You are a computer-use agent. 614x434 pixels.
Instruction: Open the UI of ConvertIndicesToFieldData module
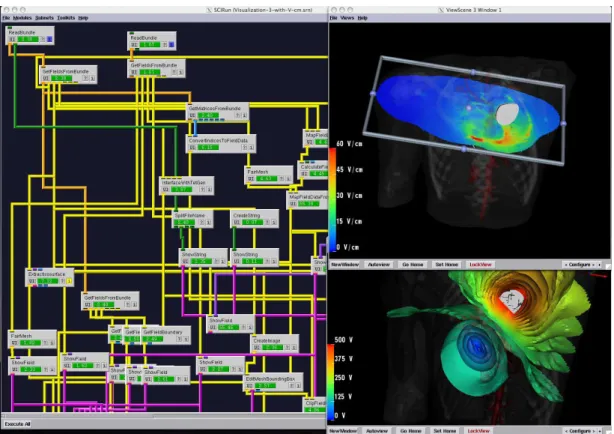[x=192, y=147]
